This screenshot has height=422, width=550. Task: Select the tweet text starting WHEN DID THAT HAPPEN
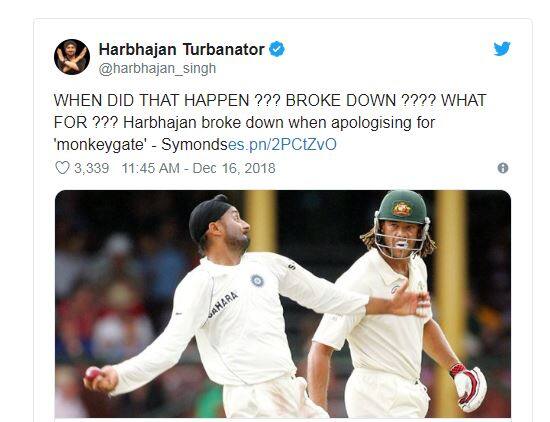270,122
